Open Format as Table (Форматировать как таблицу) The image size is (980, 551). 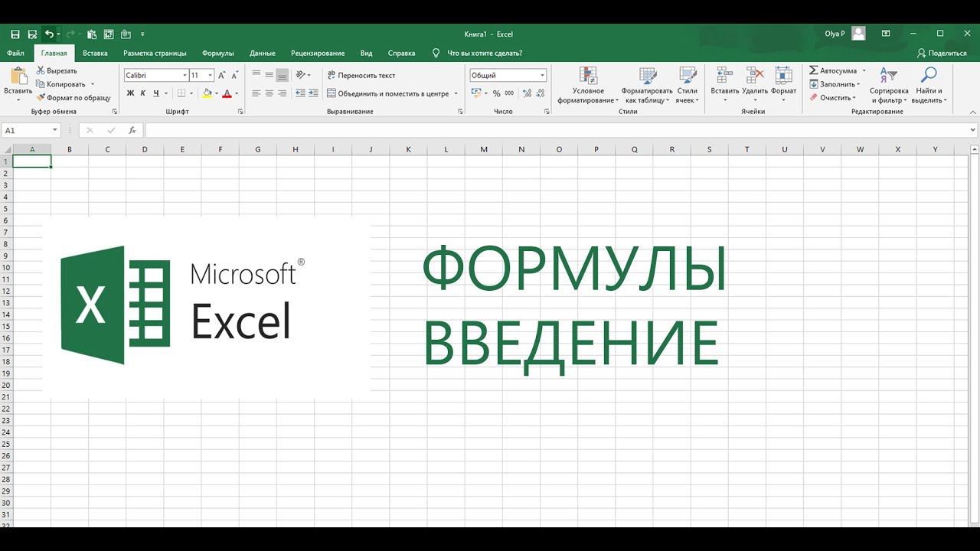[648, 85]
